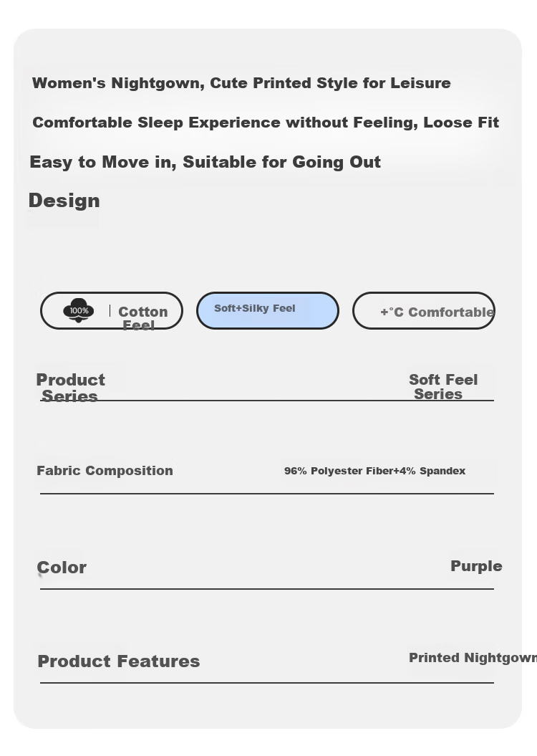This screenshot has width=537, height=756.
Task: Click the 100% cotton badge icon
Action: [79, 310]
